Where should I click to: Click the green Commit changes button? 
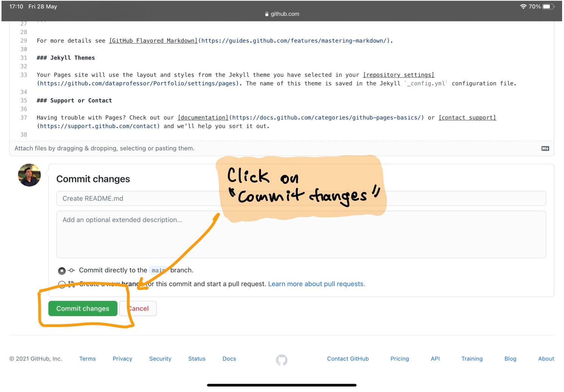point(83,309)
